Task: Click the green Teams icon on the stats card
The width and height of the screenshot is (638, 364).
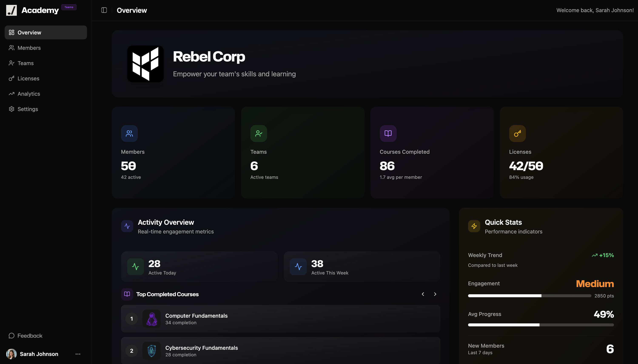Action: coord(258,133)
